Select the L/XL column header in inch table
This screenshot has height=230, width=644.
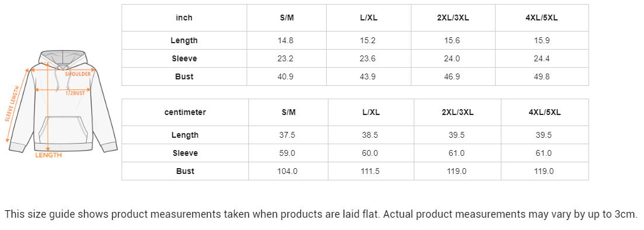click(x=369, y=18)
